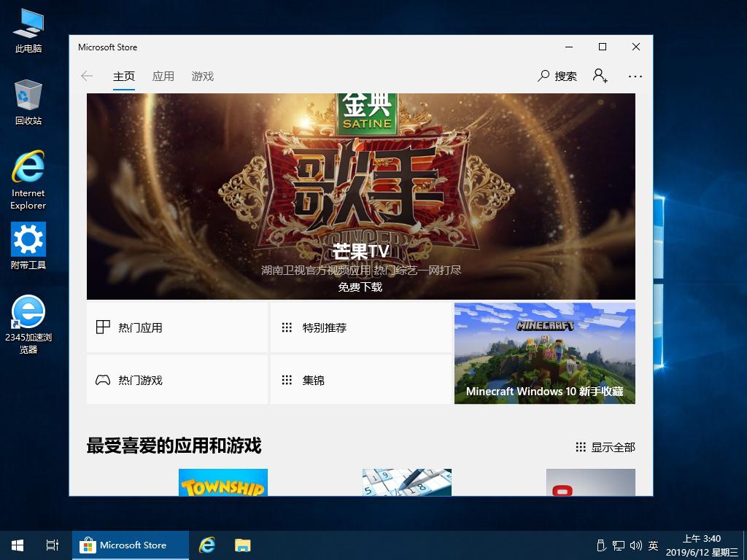This screenshot has height=560, width=747.
Task: Open the Sudoku app thumbnail
Action: pos(407,483)
